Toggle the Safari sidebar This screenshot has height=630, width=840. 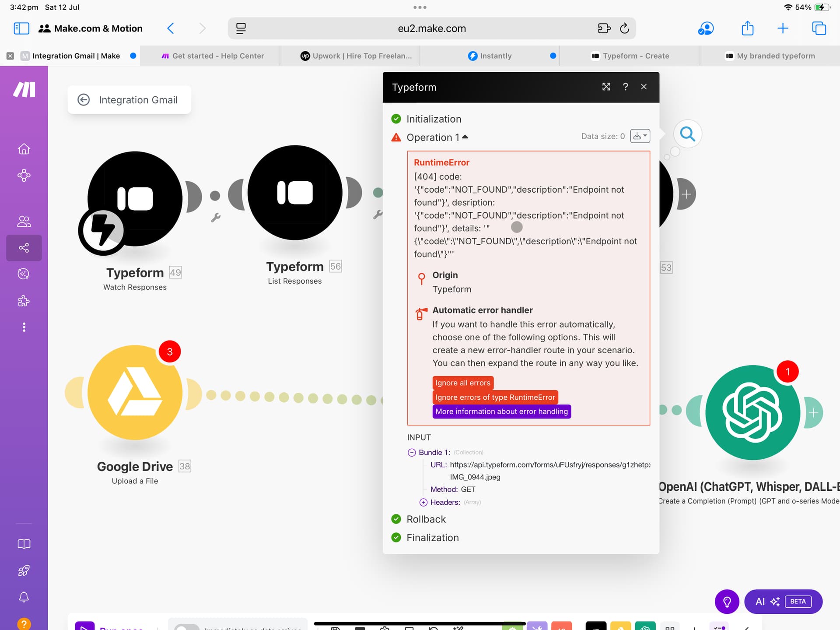(x=21, y=28)
